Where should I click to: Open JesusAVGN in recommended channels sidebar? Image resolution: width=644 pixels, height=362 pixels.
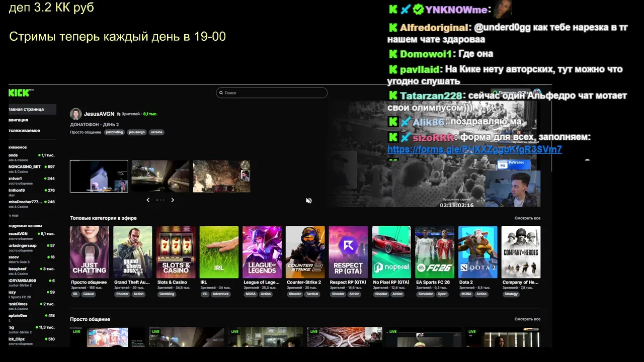click(x=32, y=235)
